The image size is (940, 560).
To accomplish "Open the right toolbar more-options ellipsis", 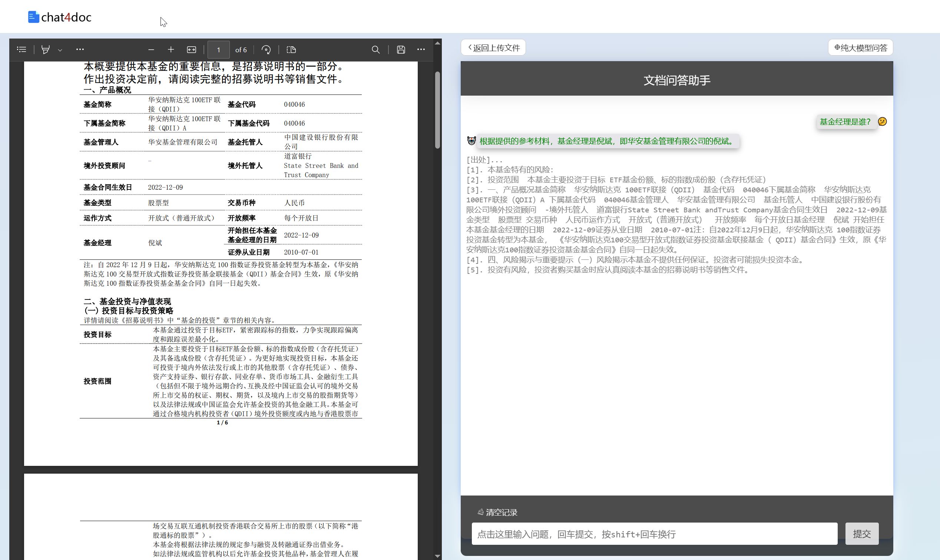I will [421, 49].
